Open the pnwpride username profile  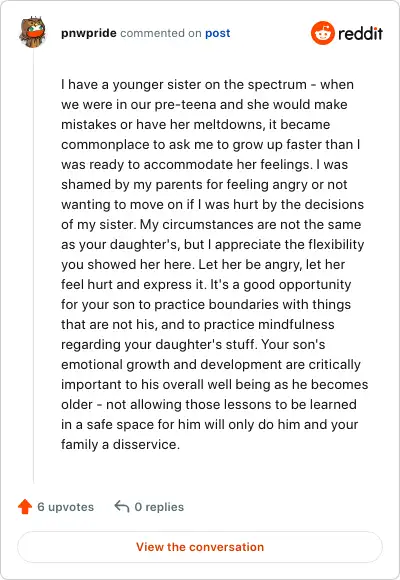tap(89, 33)
